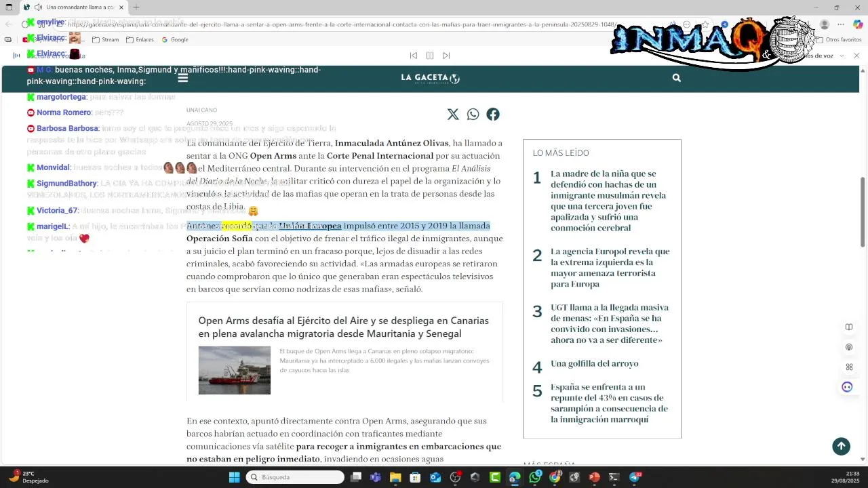Open PowerPoint from the taskbar

[x=594, y=477]
